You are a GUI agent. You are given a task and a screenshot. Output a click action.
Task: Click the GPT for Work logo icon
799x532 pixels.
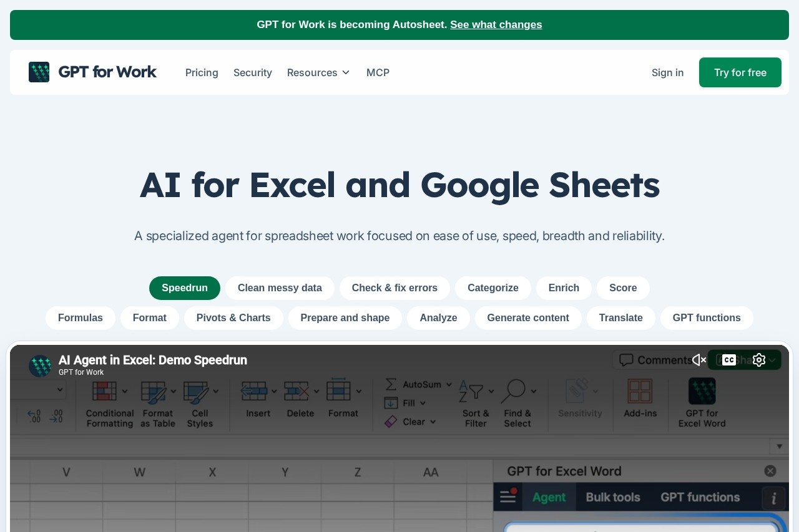click(x=39, y=72)
